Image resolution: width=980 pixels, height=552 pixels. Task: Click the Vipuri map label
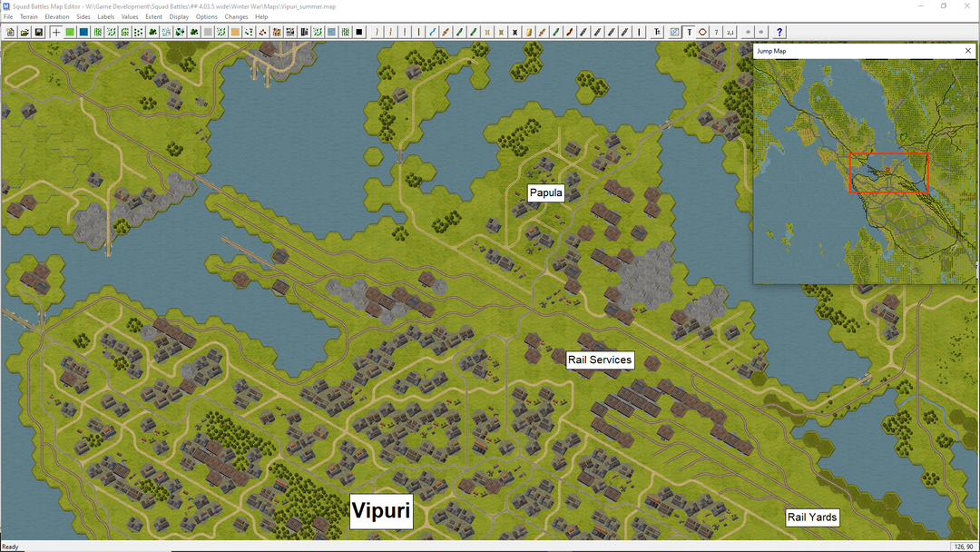pyautogui.click(x=381, y=509)
